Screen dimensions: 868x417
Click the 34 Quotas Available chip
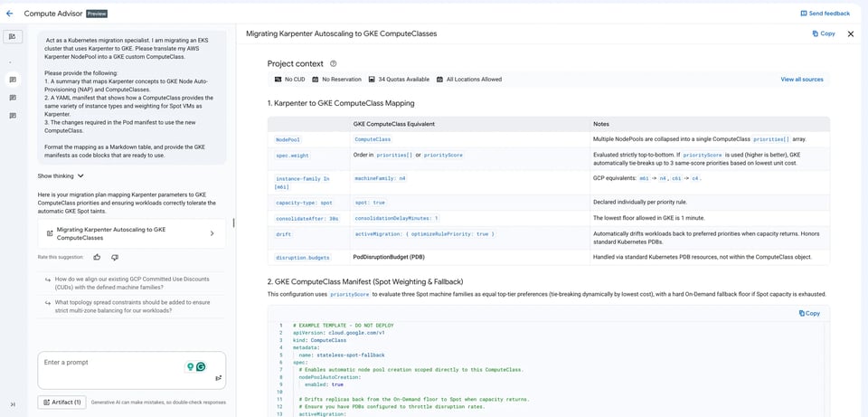click(x=399, y=80)
